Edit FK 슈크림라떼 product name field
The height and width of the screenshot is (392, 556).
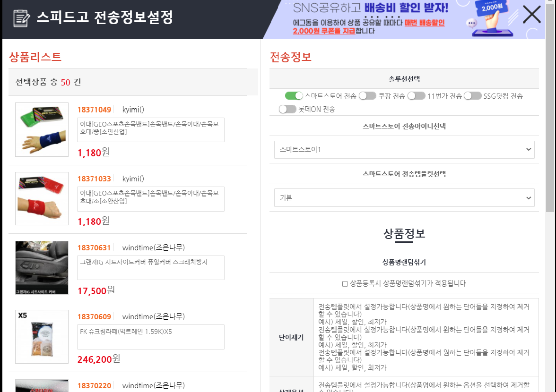click(151, 337)
